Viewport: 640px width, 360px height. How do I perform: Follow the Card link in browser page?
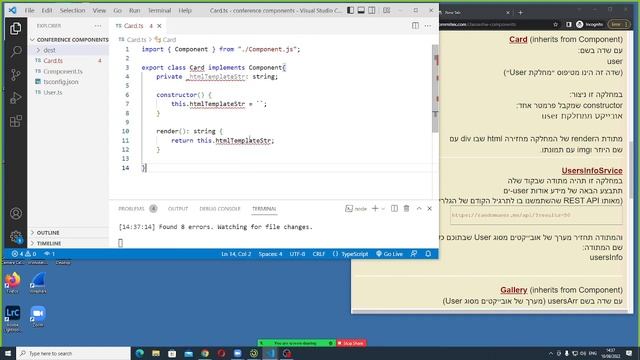coord(518,40)
